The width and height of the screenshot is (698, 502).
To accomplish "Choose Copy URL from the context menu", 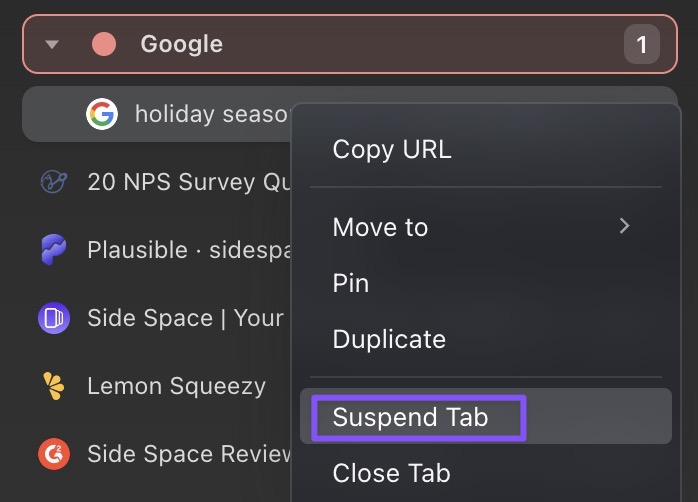I will click(392, 150).
